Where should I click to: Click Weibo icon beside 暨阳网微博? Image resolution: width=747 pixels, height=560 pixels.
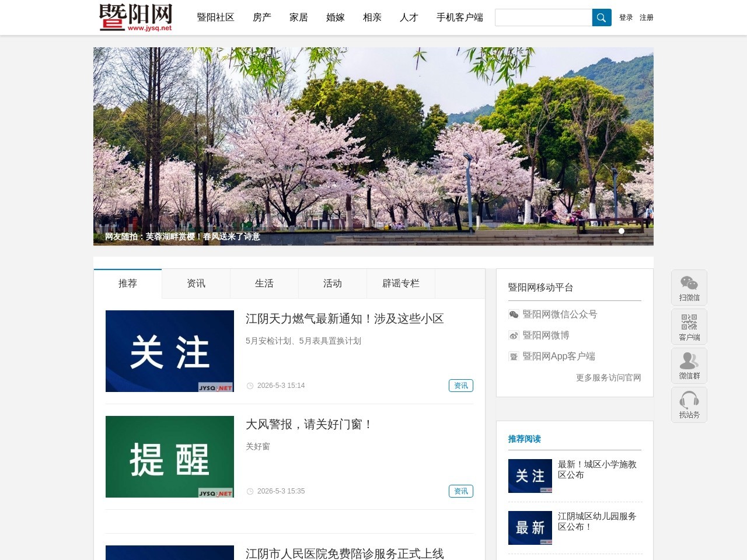point(514,335)
